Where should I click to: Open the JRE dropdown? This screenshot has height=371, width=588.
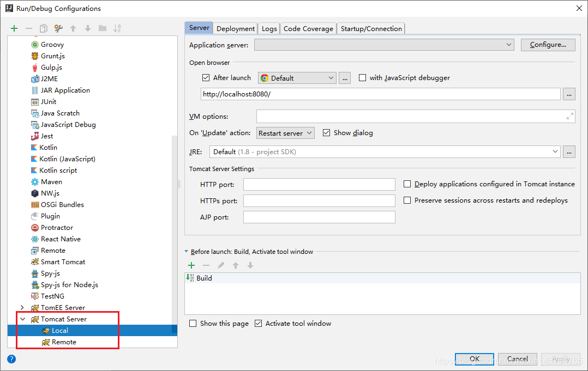coord(385,151)
